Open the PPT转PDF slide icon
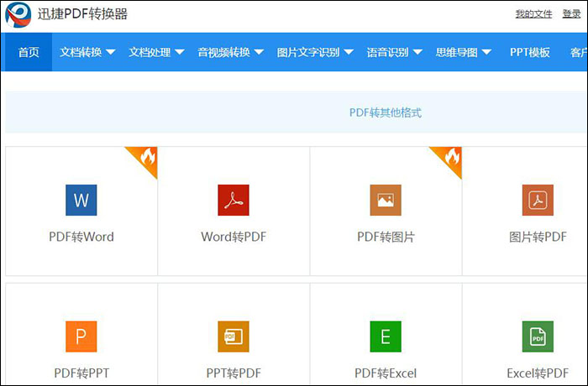 234,336
